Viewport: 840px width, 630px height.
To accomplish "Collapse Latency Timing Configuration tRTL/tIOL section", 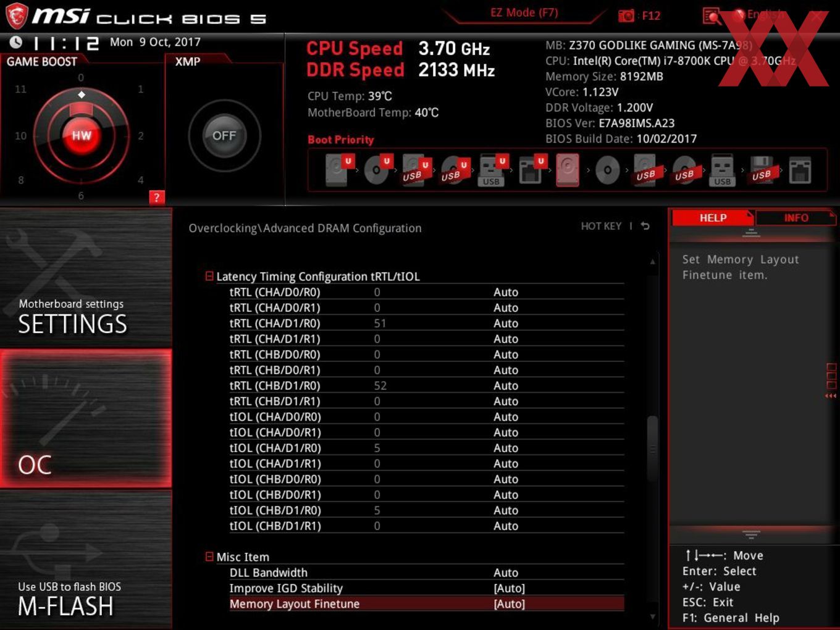I will tap(209, 276).
